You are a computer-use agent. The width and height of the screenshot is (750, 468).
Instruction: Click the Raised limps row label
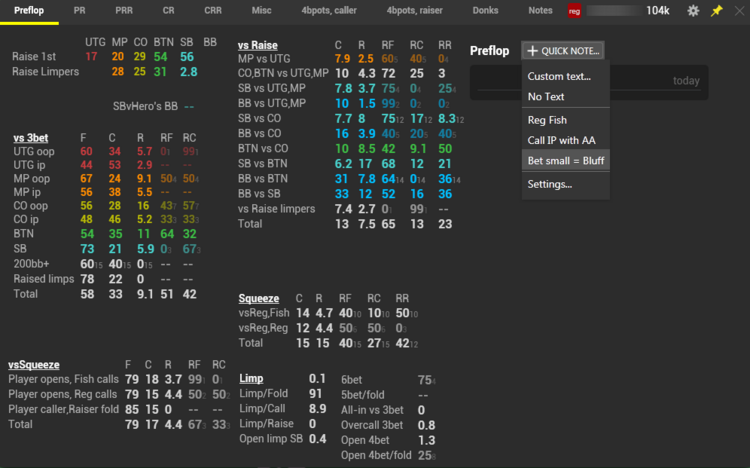coord(44,279)
